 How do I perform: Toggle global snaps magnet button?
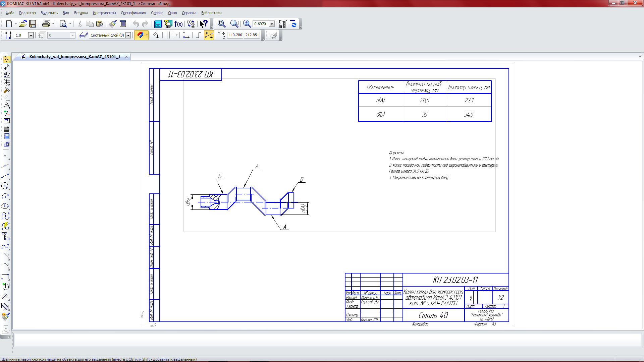pyautogui.click(x=140, y=35)
